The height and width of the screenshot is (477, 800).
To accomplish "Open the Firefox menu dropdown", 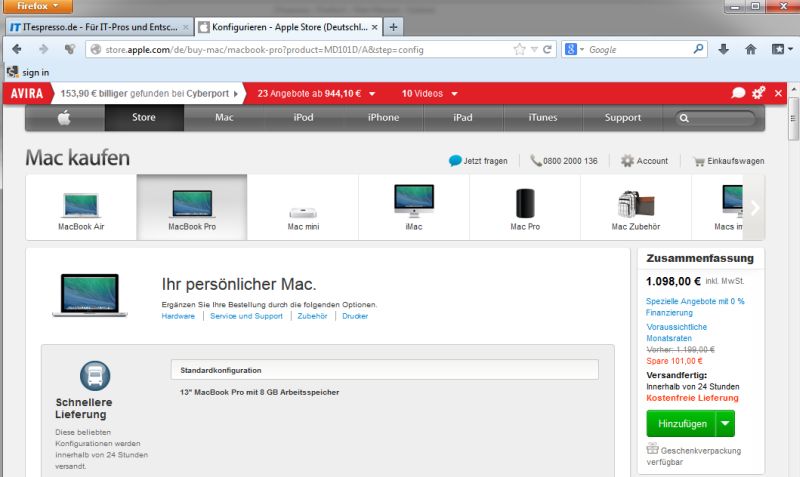I will tap(38, 6).
